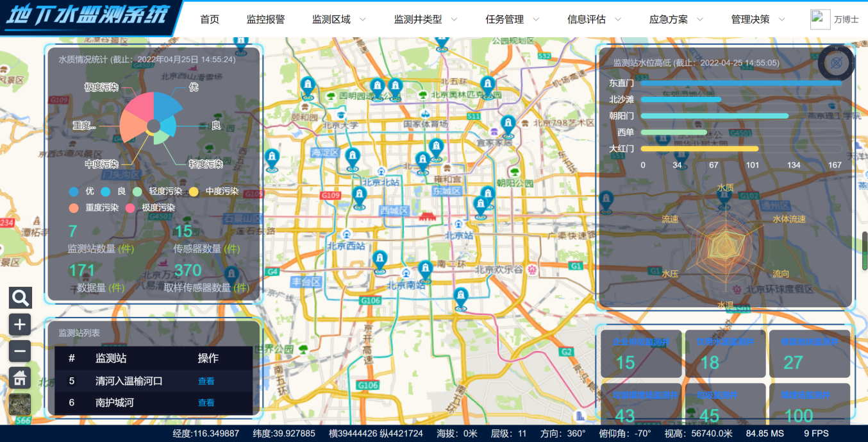Image resolution: width=868 pixels, height=442 pixels.
Task: Expand the 应急方案 dropdown menu
Action: click(x=676, y=19)
